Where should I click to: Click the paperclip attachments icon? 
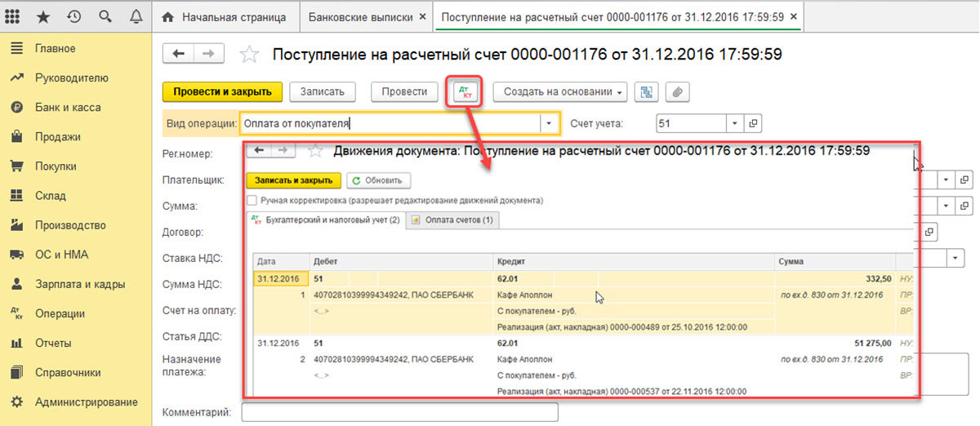[675, 92]
